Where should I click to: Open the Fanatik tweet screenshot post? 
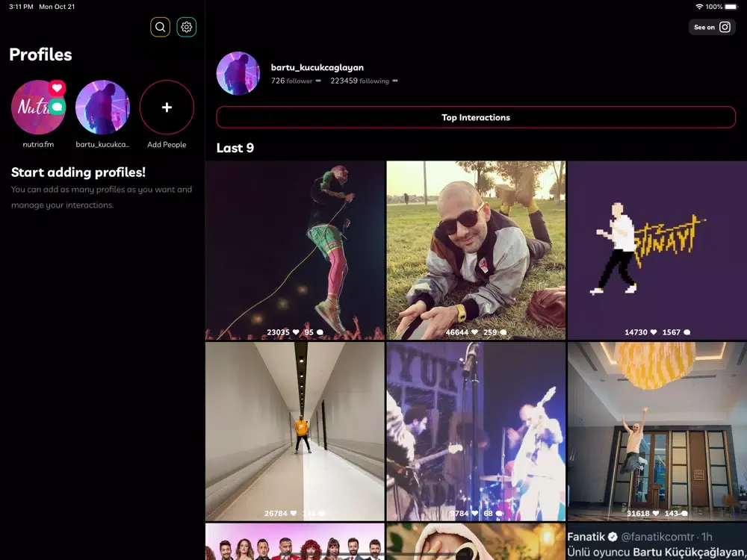click(x=657, y=541)
